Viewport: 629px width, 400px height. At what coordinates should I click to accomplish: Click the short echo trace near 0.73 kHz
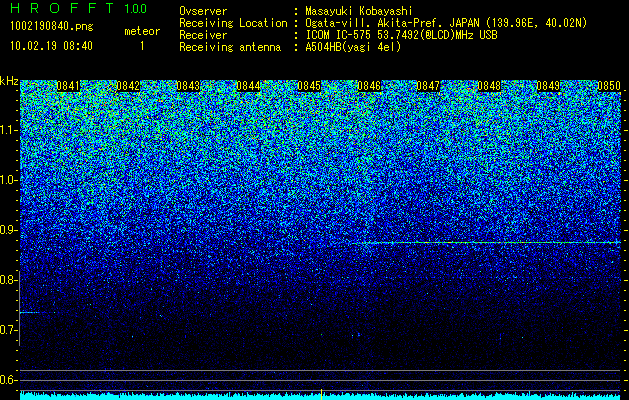click(37, 312)
